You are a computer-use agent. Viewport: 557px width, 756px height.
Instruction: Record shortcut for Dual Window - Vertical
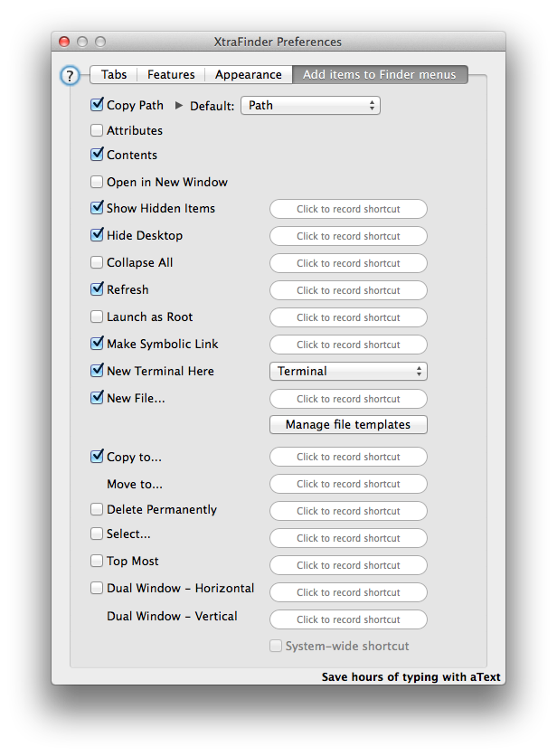point(348,619)
